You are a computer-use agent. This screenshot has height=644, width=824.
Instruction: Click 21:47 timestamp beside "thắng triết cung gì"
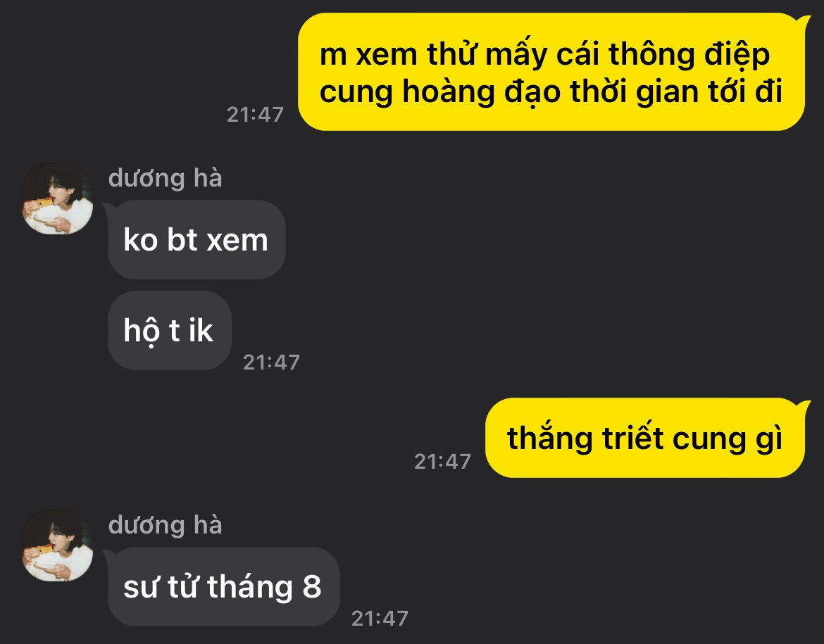click(x=442, y=462)
